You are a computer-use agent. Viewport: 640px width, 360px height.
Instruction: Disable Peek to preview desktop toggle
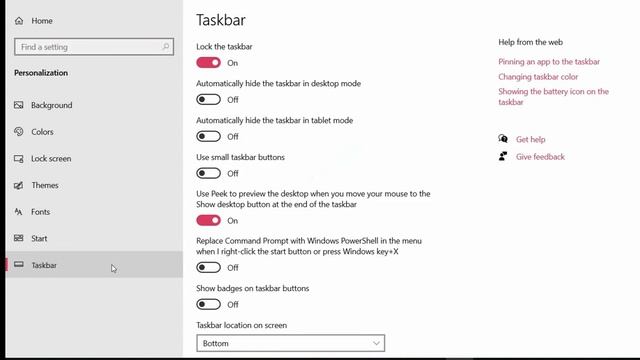click(x=208, y=220)
